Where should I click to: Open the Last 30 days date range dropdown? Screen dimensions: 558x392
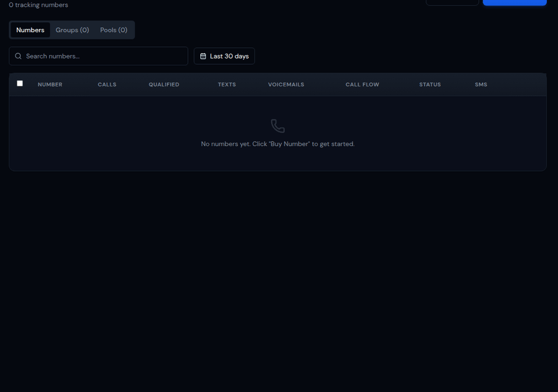pyautogui.click(x=224, y=56)
